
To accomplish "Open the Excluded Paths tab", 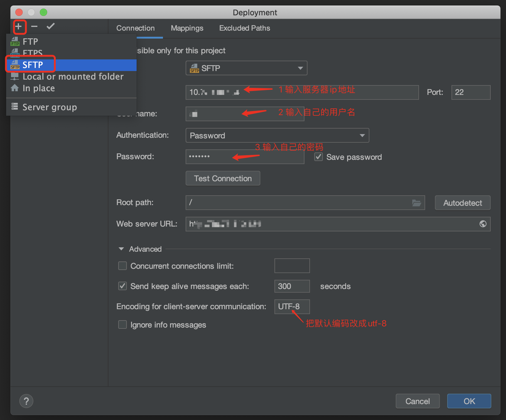I will click(x=244, y=28).
